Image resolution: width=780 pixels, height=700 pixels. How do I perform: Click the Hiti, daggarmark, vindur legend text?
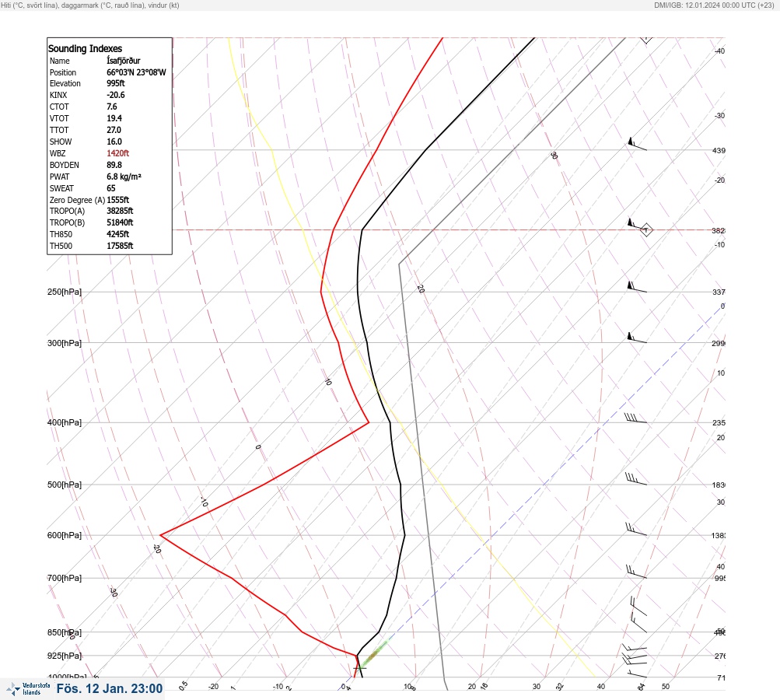[90, 5]
